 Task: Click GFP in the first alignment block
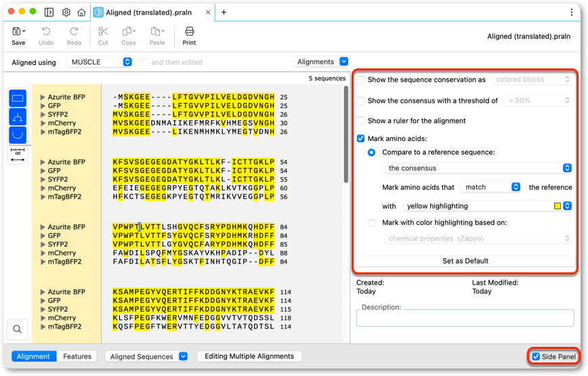pyautogui.click(x=54, y=106)
